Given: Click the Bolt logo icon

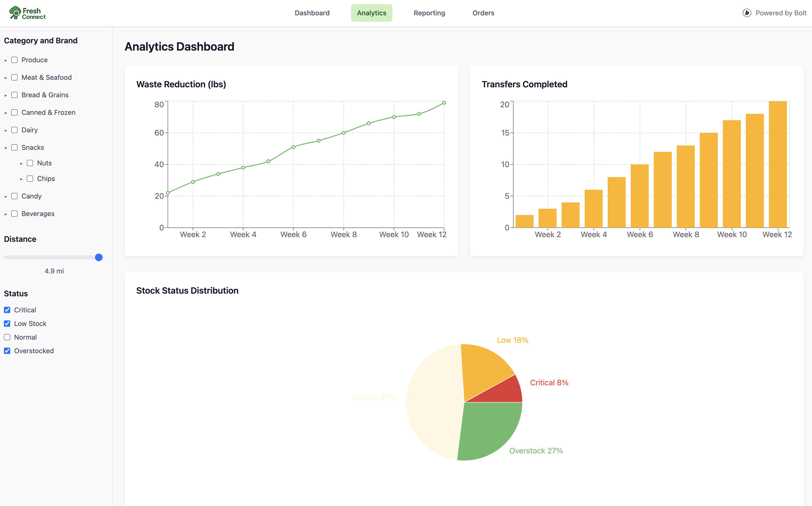Looking at the screenshot, I should coord(747,13).
